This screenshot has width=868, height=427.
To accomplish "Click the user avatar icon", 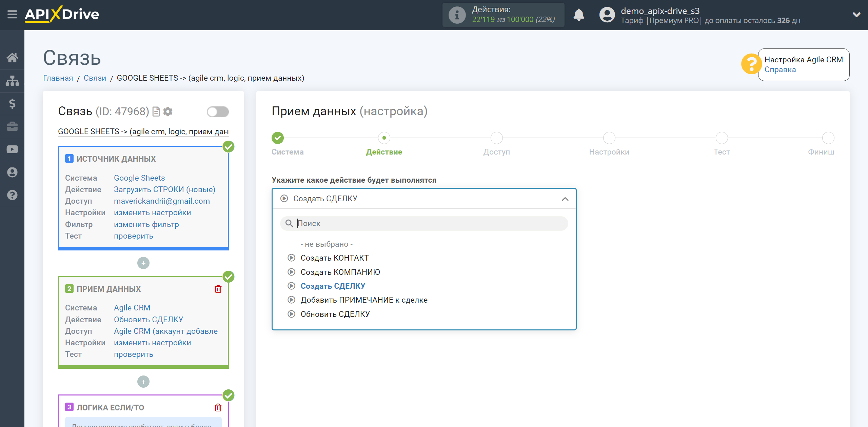I will (x=607, y=15).
